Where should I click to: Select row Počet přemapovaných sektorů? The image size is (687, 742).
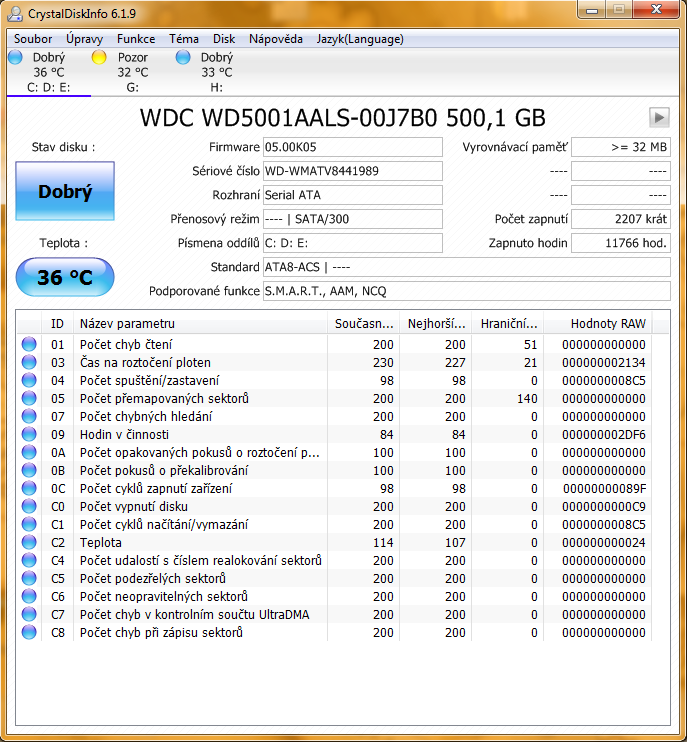[334, 398]
